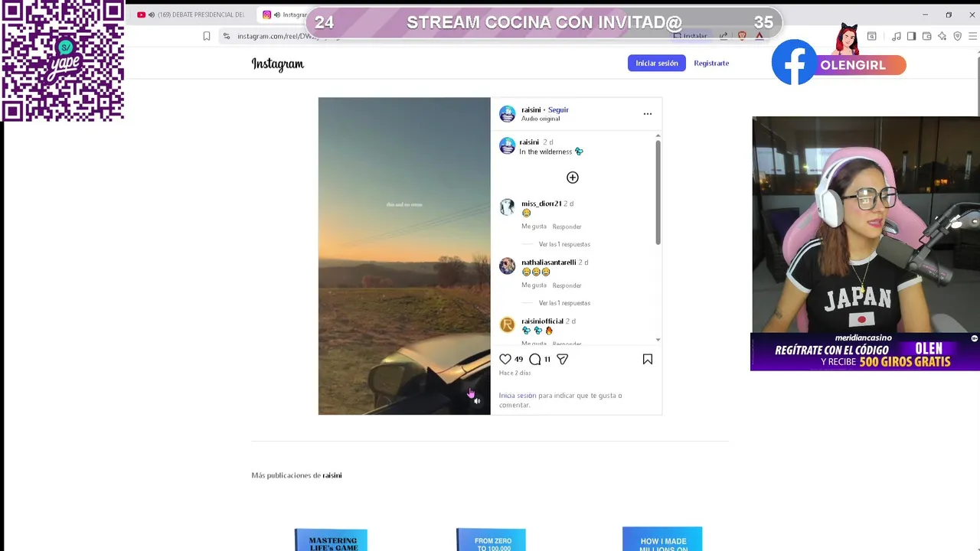
Task: Click the Yape QR code overlay
Action: coord(63,61)
